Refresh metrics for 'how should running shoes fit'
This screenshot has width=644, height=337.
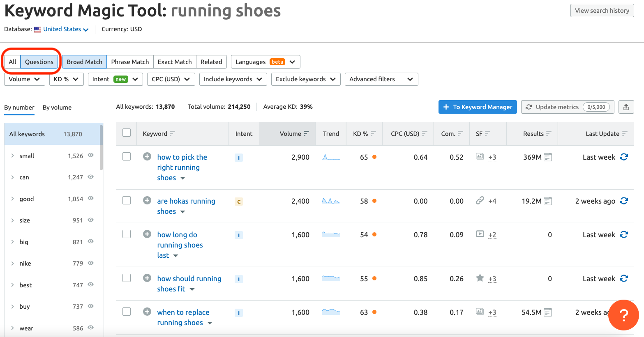coord(624,278)
